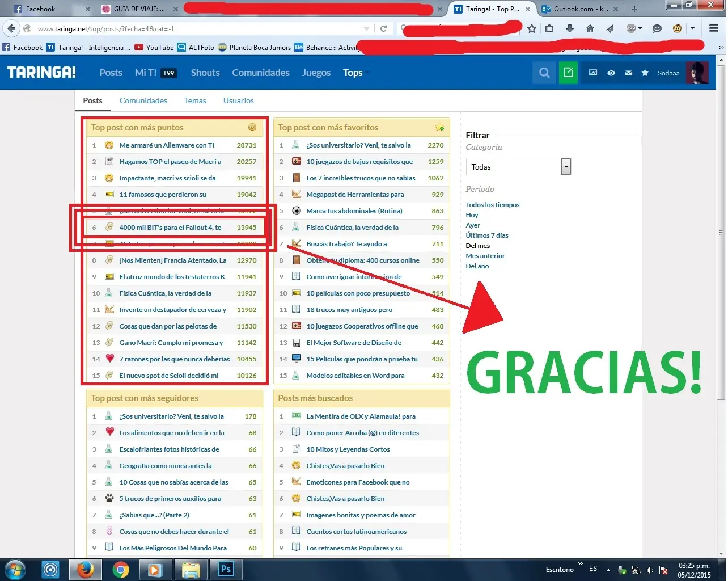The width and height of the screenshot is (728, 581).
Task: Show more bookmarks with the chevron
Action: (x=721, y=48)
